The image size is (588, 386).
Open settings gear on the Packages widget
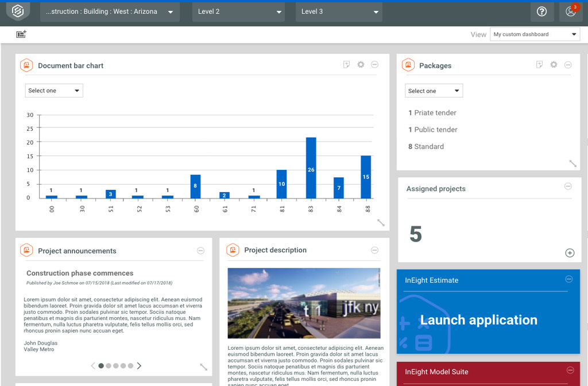click(x=553, y=65)
